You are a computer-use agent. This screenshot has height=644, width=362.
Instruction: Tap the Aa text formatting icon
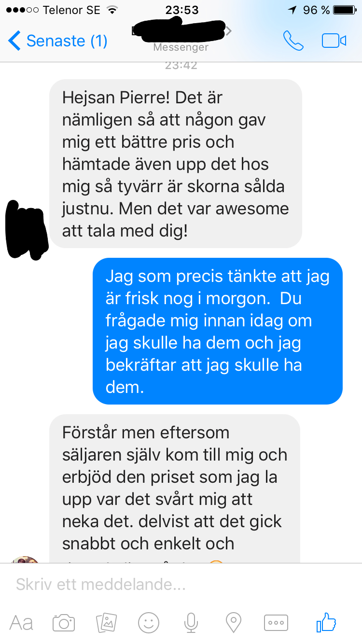tap(21, 623)
